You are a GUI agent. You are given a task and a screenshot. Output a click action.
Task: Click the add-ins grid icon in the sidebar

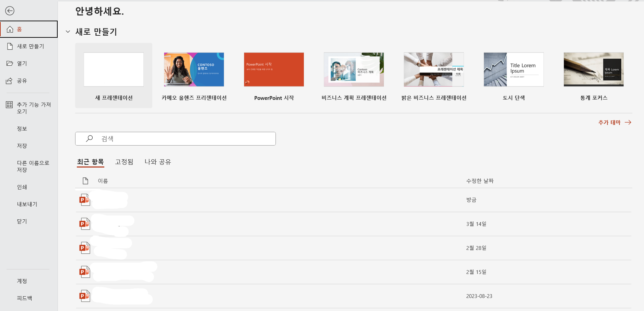(x=9, y=105)
